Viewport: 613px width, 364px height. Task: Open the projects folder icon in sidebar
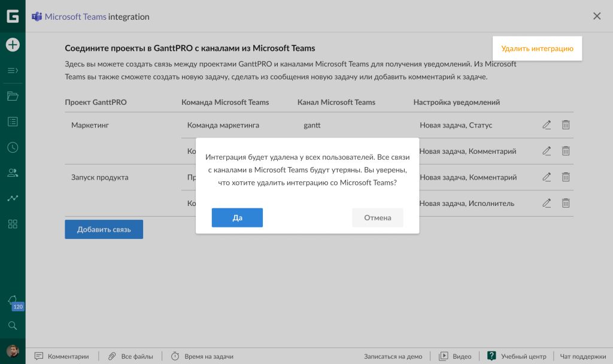(12, 96)
